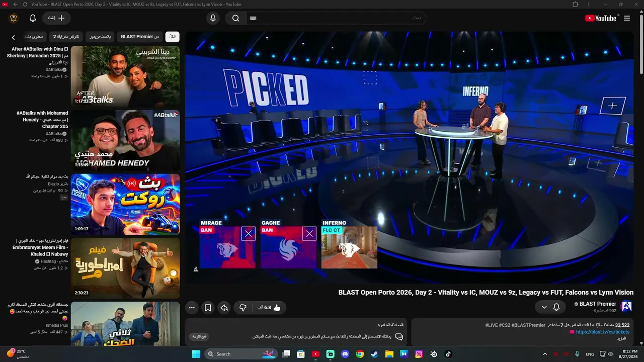644x362 pixels.
Task: Open Steam from taskbar
Action: (374, 354)
